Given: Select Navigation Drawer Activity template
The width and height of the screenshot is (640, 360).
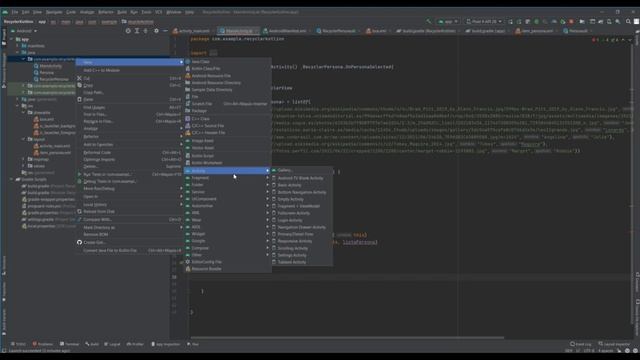Looking at the screenshot, I should (302, 227).
